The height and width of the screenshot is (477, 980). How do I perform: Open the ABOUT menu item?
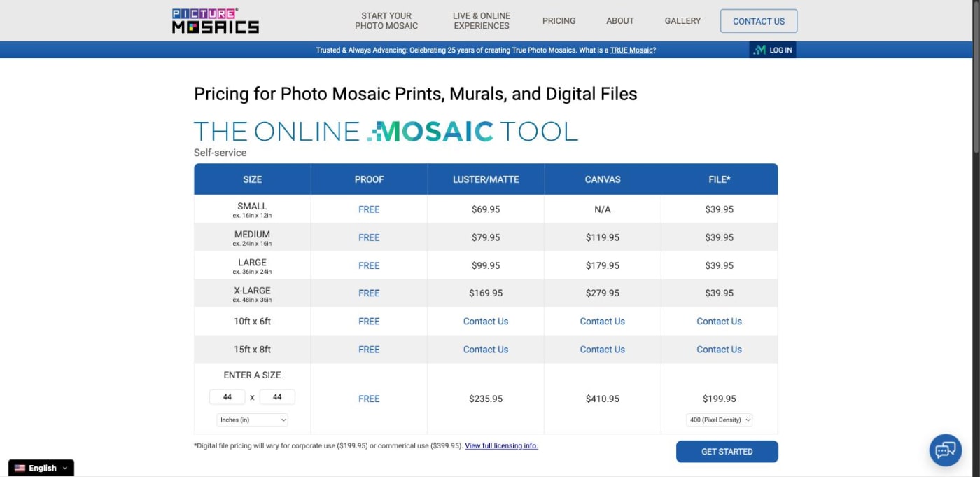(x=620, y=21)
